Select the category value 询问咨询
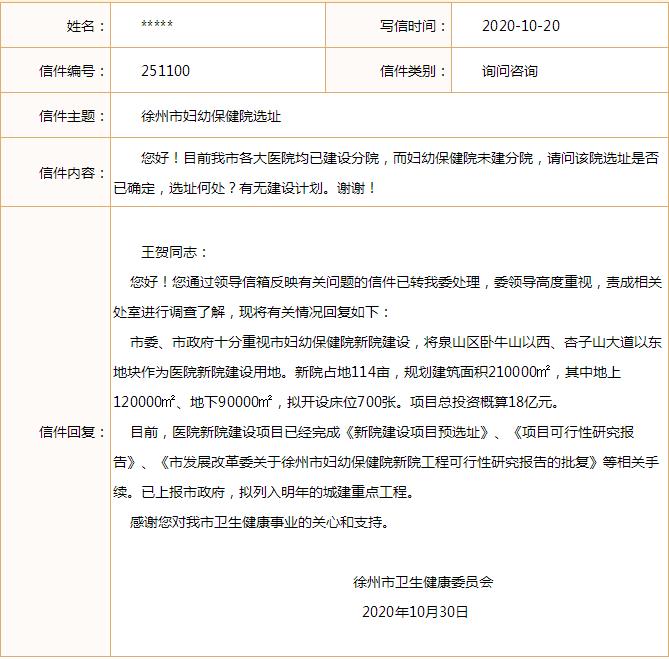The width and height of the screenshot is (669, 659). click(510, 71)
